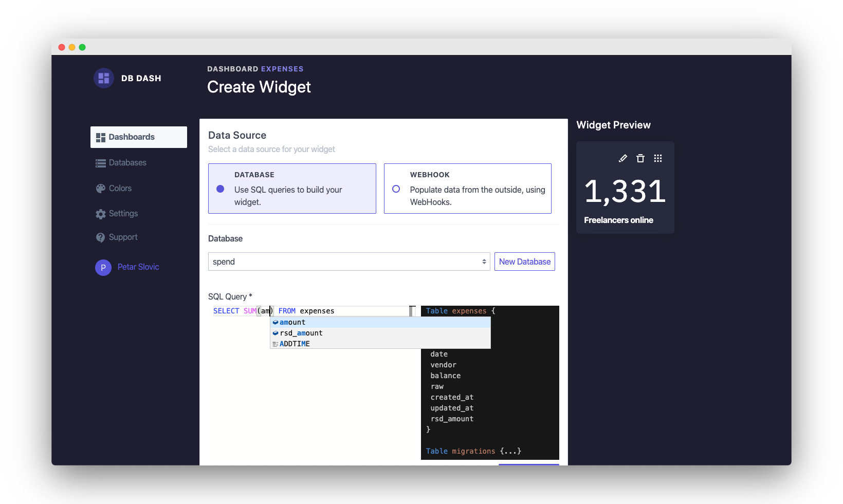
Task: Click the date column in schema
Action: point(439,354)
